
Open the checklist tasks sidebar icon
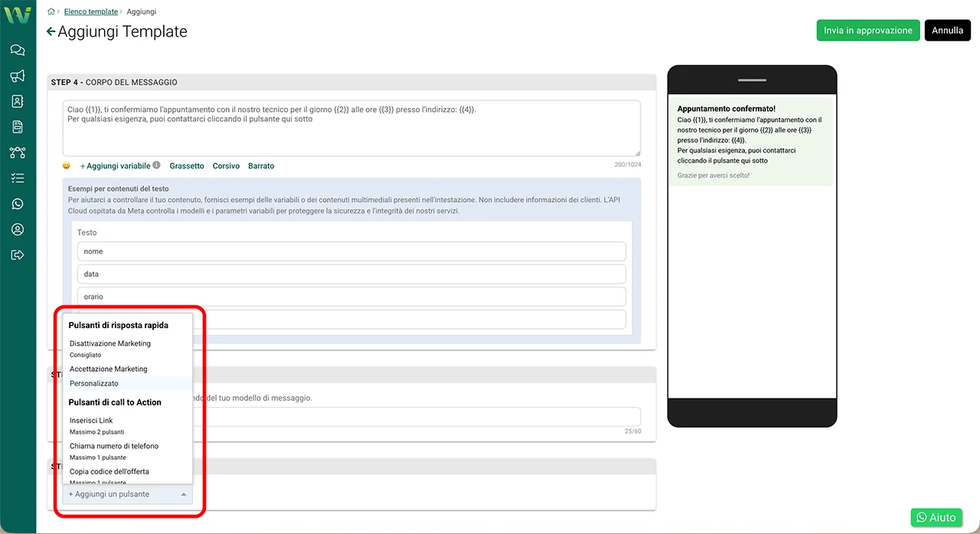click(17, 177)
